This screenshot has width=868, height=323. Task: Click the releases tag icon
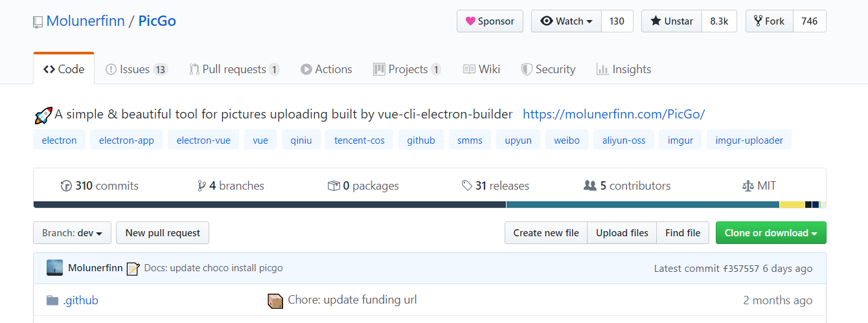click(466, 186)
